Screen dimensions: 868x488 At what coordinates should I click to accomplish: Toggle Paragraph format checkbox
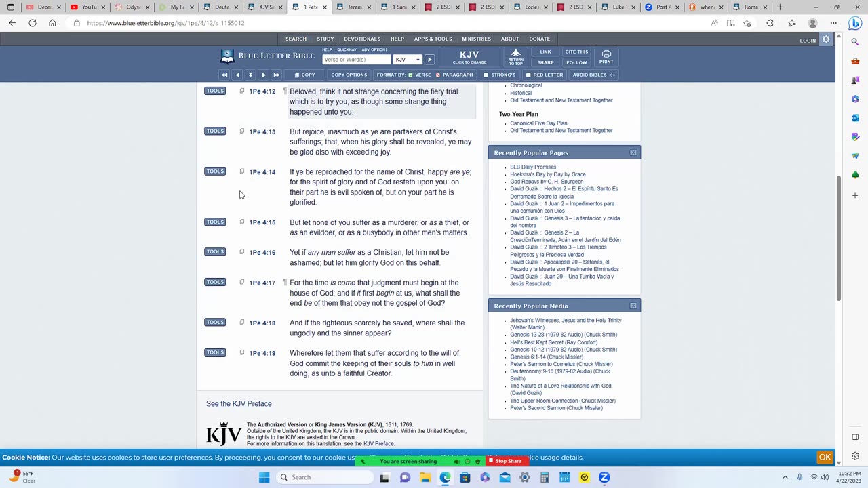438,75
